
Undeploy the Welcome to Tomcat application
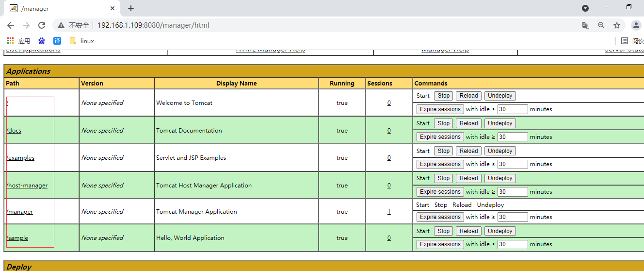pos(500,96)
